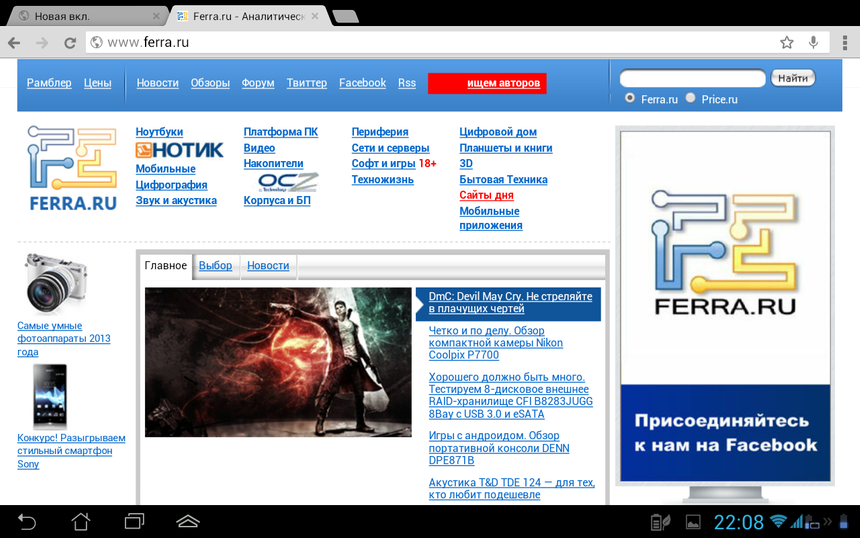Tap the Wi-Fi status icon
Viewport: 860px width, 538px height.
778,522
